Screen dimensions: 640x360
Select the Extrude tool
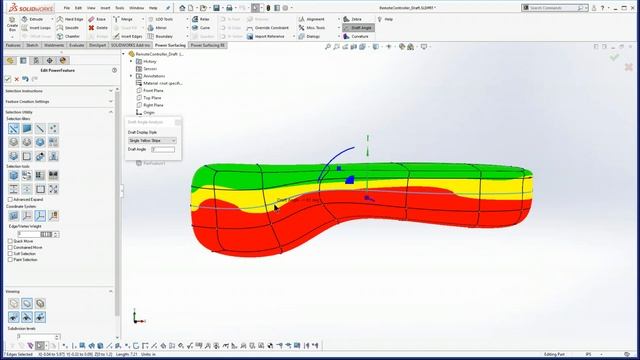click(x=32, y=19)
